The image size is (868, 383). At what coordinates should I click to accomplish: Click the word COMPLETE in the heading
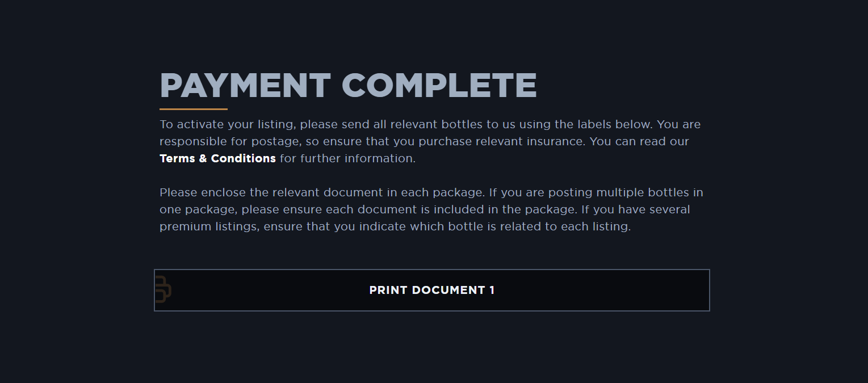pyautogui.click(x=439, y=86)
